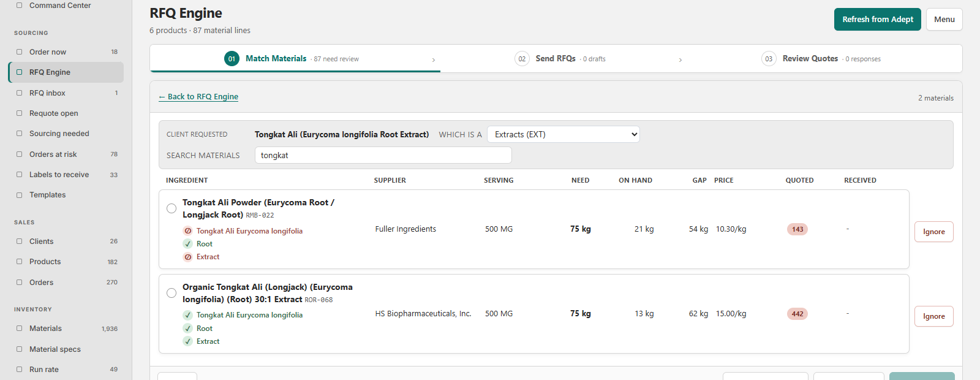Click the Requote open sidebar icon

[x=19, y=113]
